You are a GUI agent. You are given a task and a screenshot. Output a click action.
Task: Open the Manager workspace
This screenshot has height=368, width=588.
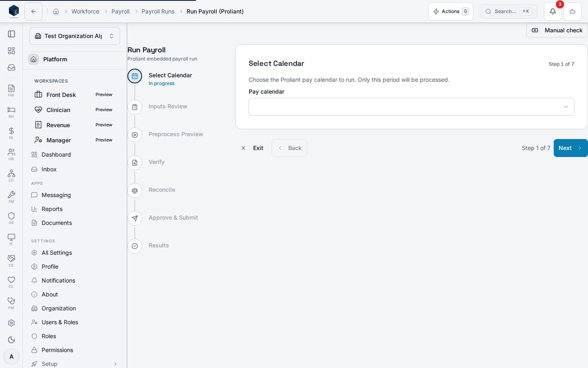point(75,140)
